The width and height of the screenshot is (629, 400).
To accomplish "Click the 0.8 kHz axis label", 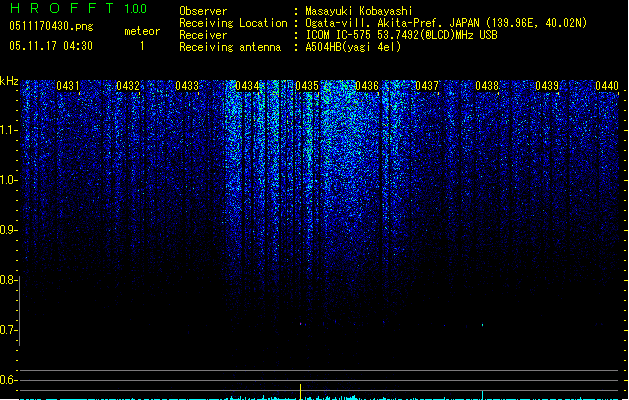I will point(8,280).
